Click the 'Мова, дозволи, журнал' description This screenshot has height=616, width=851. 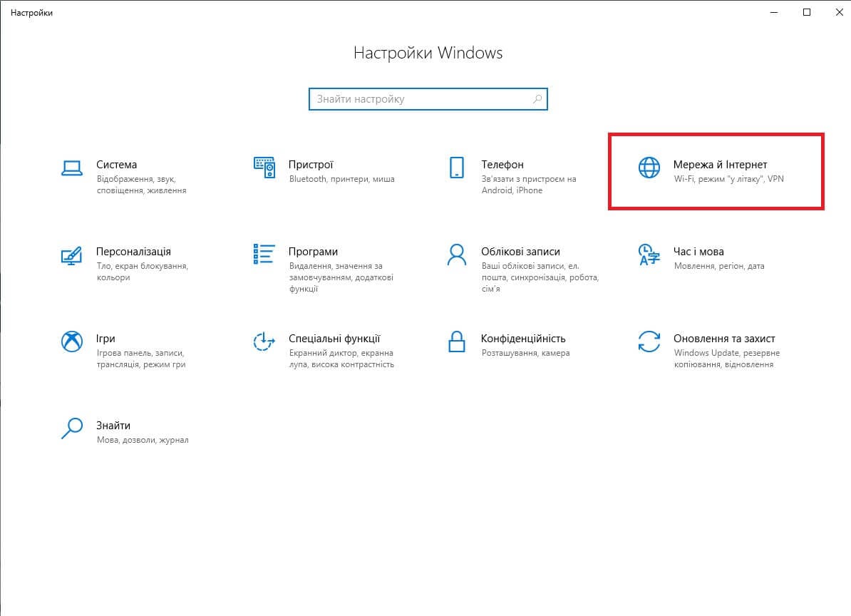[x=143, y=440]
